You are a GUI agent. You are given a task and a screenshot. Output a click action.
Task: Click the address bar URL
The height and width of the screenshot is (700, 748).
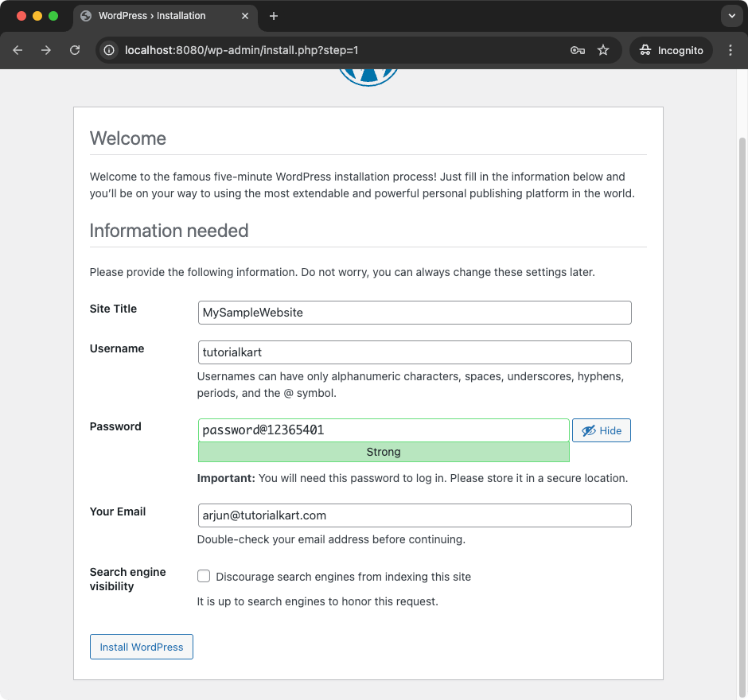coord(241,50)
